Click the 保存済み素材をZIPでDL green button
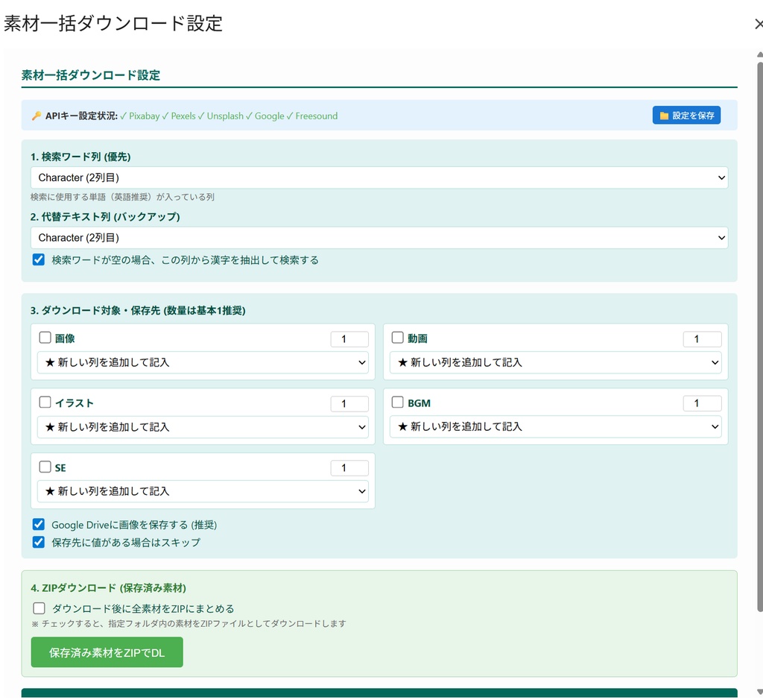This screenshot has height=700, width=763. tap(107, 652)
